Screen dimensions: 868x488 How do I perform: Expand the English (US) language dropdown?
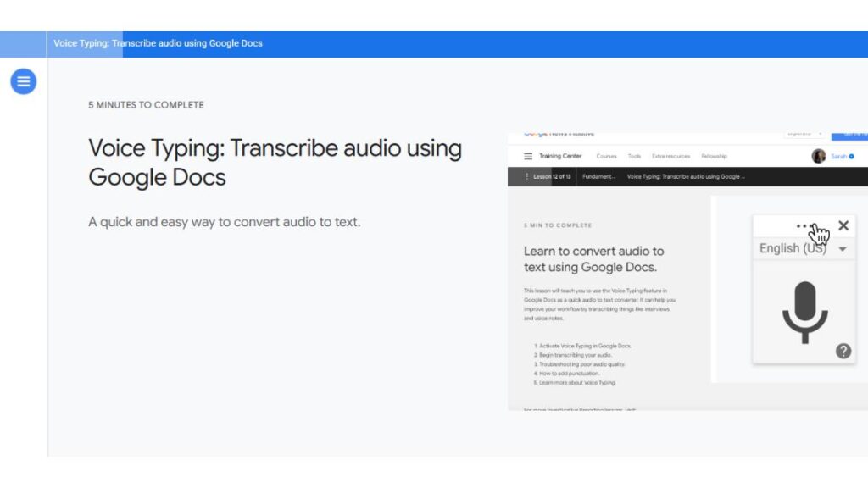[x=803, y=248]
